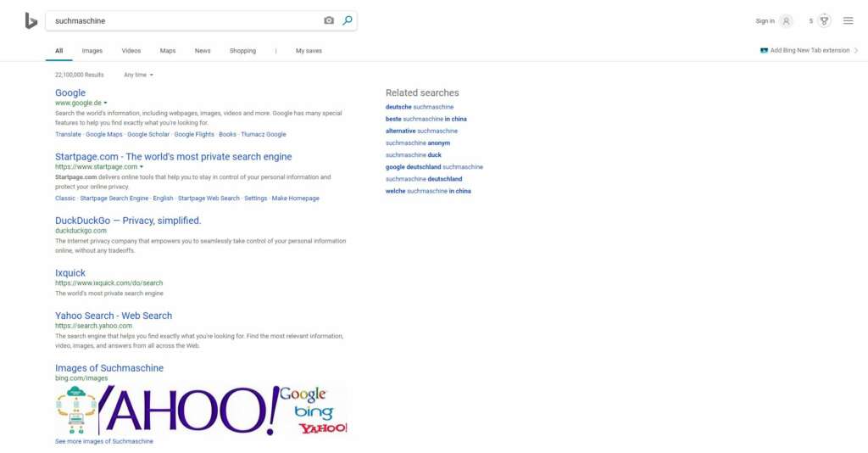Click the bing.com/images URL

(81, 378)
